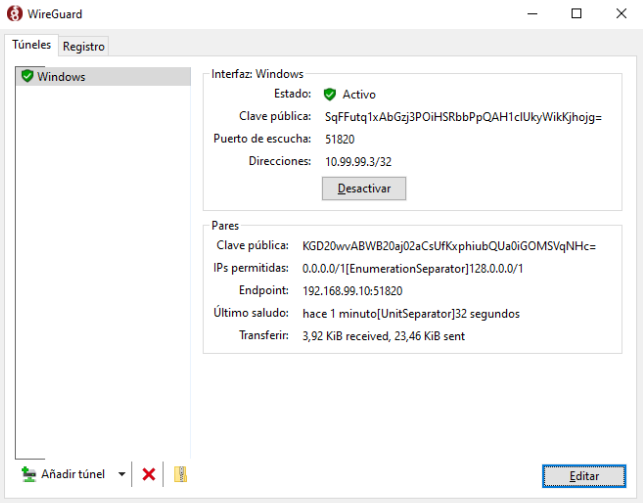Switch to the Registro tab

click(84, 46)
